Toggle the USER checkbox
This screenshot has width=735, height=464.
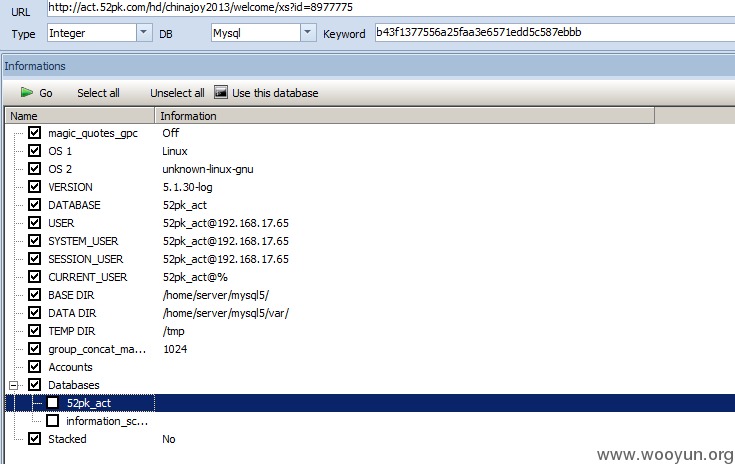(34, 222)
